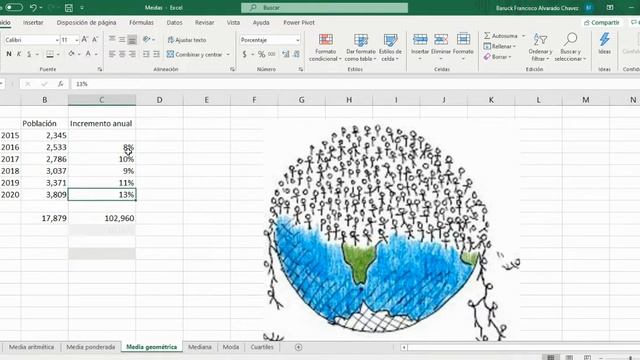Open the Datos ribbon tab

174,23
